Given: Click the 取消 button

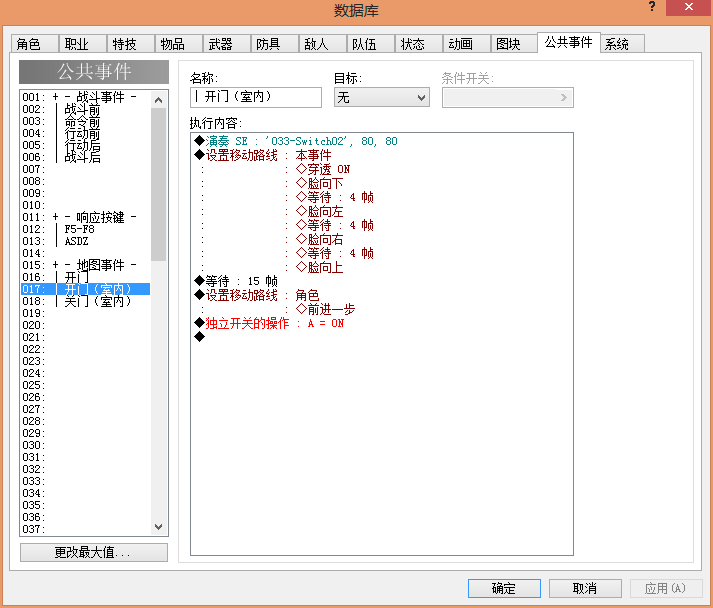Looking at the screenshot, I should [x=585, y=588].
